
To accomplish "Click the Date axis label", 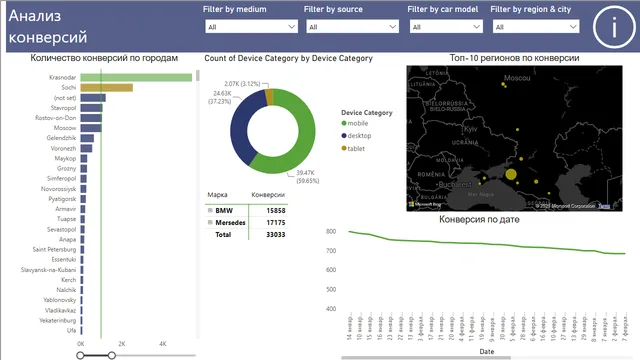I will click(487, 351).
